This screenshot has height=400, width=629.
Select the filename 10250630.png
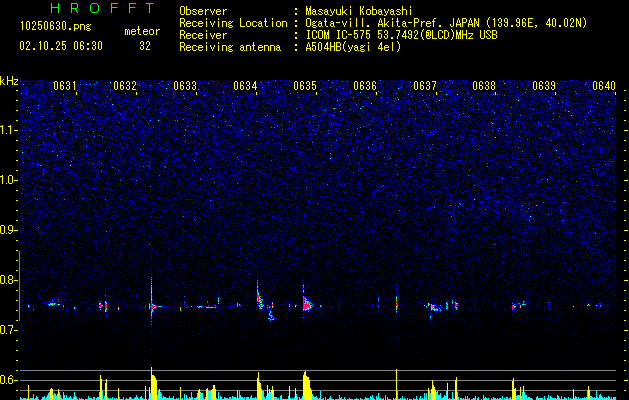click(x=56, y=26)
